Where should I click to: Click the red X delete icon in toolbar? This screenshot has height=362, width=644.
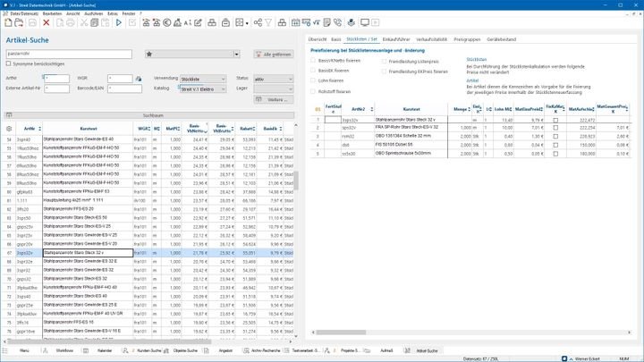[46, 22]
